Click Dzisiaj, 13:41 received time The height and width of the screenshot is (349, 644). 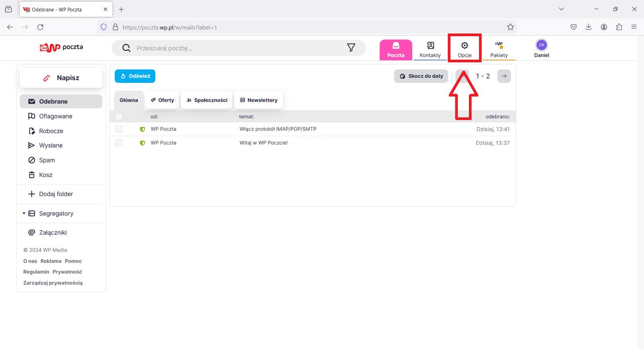tap(493, 129)
